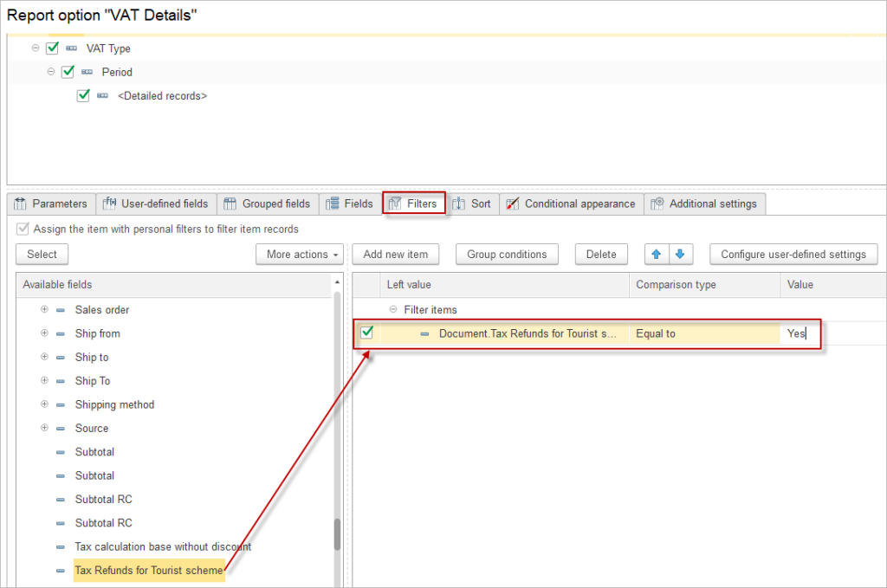This screenshot has width=887, height=588.
Task: Uncheck the Period grouping checkbox
Action: (x=68, y=72)
